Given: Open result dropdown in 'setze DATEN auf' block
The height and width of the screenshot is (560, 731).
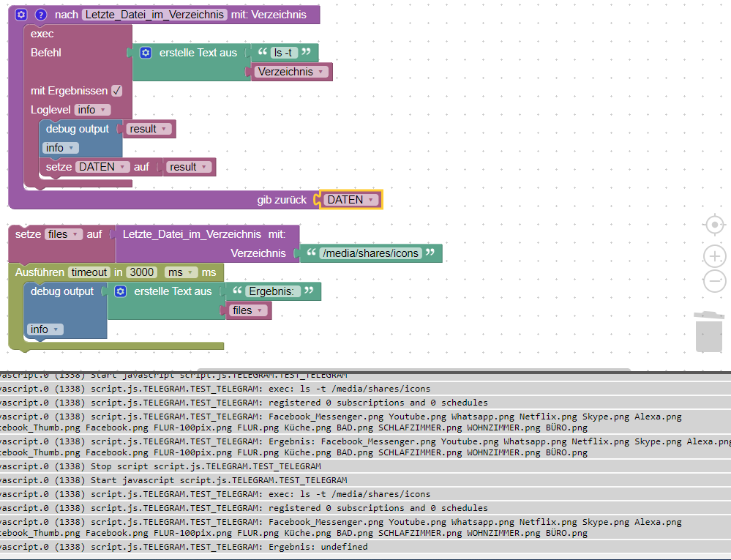Looking at the screenshot, I should click(188, 167).
